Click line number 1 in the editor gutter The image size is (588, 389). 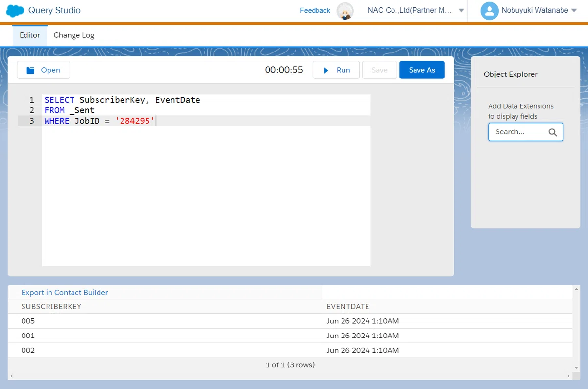pyautogui.click(x=32, y=100)
